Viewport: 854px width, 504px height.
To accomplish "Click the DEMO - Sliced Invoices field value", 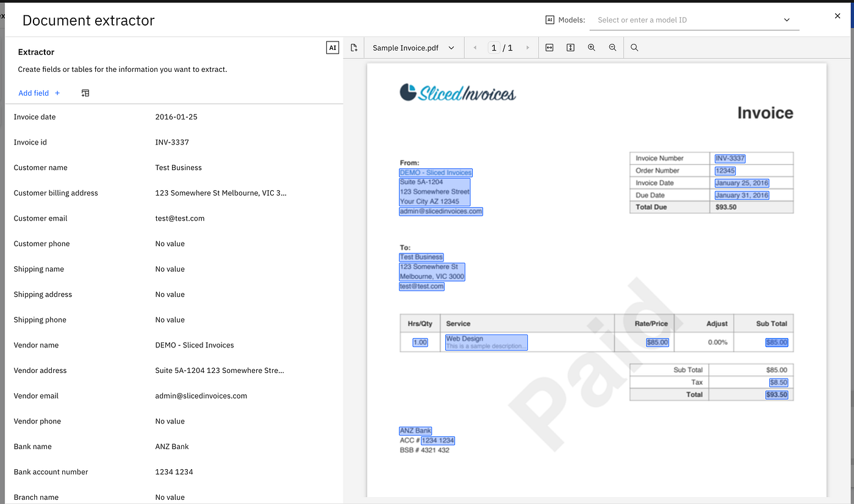I will (x=195, y=345).
